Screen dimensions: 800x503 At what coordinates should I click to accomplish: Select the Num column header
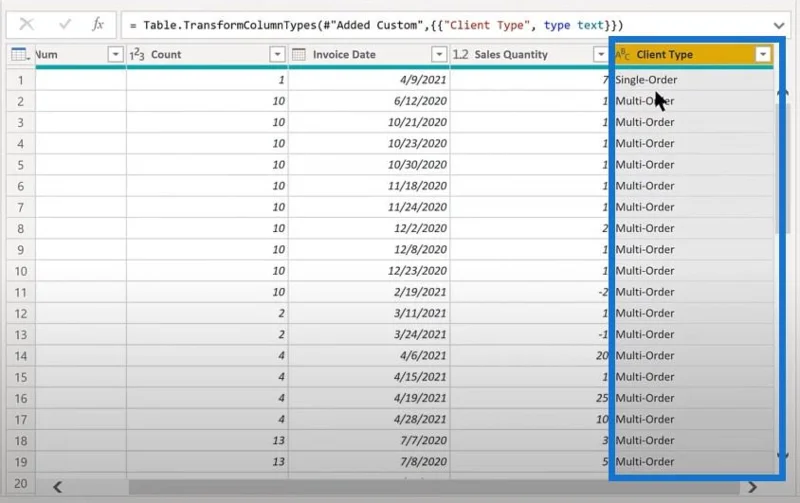tap(81, 55)
